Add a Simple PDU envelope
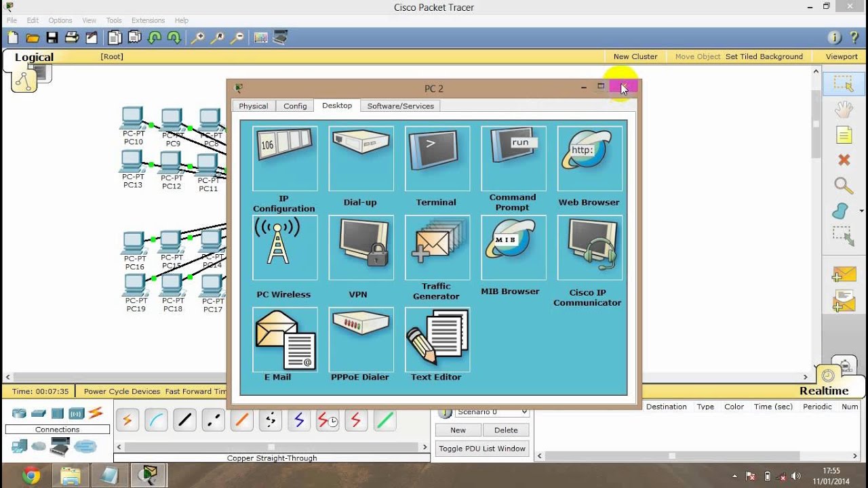Viewport: 868px width, 488px height. point(844,274)
